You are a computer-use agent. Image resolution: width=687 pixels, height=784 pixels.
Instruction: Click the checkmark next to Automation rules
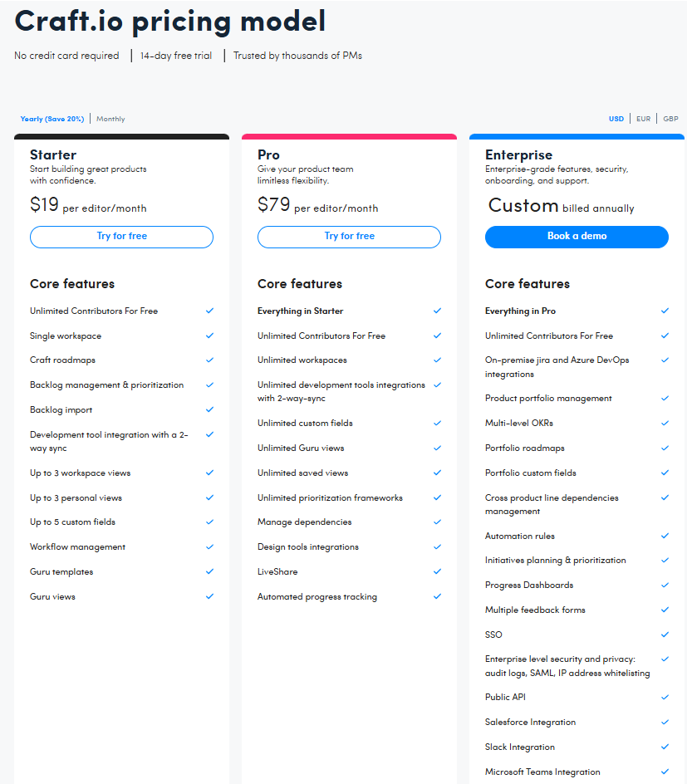click(x=665, y=535)
